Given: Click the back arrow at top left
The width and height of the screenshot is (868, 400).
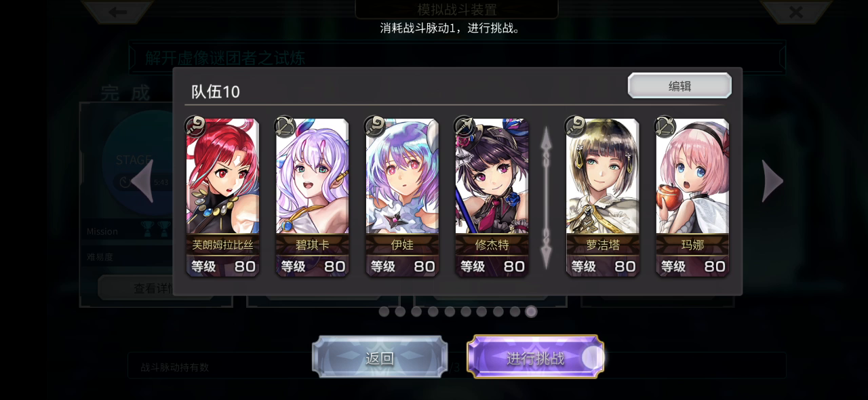Looking at the screenshot, I should coord(118,12).
